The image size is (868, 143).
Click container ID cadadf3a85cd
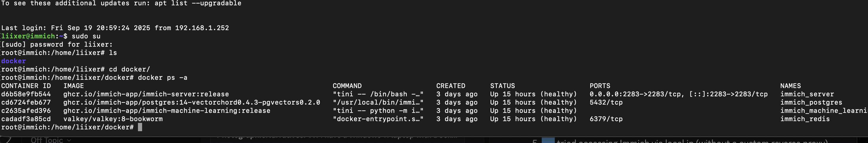(26, 119)
